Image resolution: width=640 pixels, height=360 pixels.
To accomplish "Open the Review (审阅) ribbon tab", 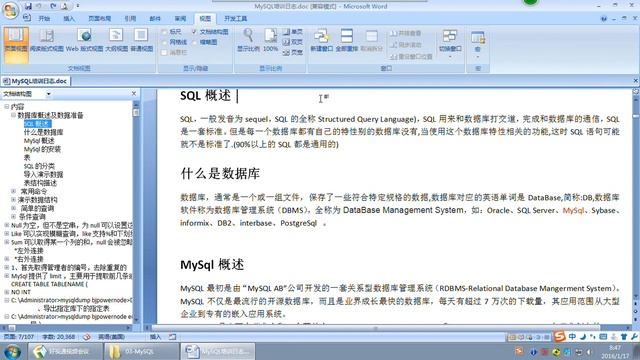I will pos(180,18).
